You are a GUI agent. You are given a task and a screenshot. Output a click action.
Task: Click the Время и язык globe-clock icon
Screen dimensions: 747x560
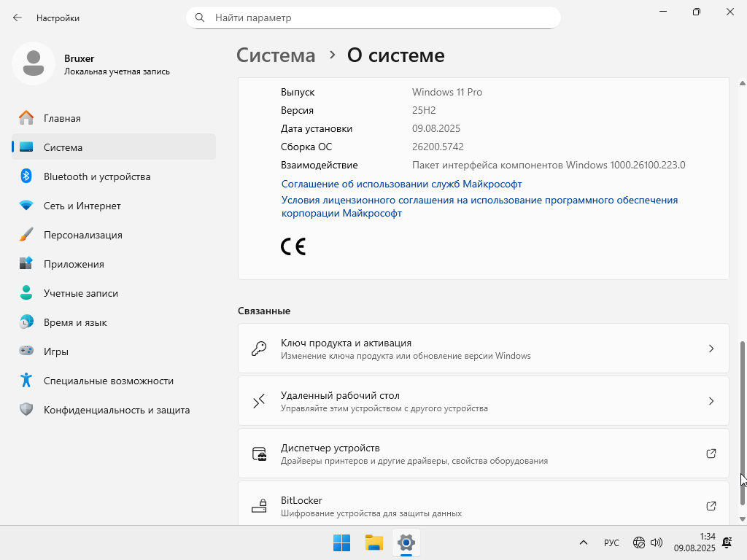pos(26,322)
